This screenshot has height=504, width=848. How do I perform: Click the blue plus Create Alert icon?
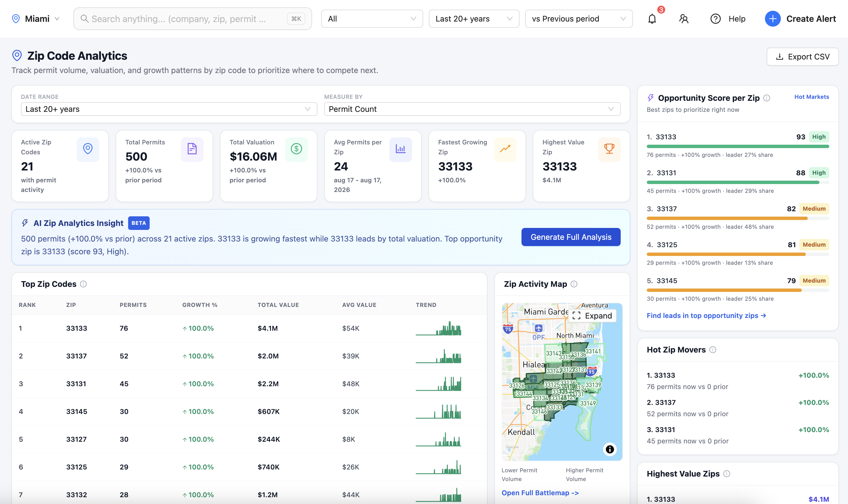tap(772, 19)
